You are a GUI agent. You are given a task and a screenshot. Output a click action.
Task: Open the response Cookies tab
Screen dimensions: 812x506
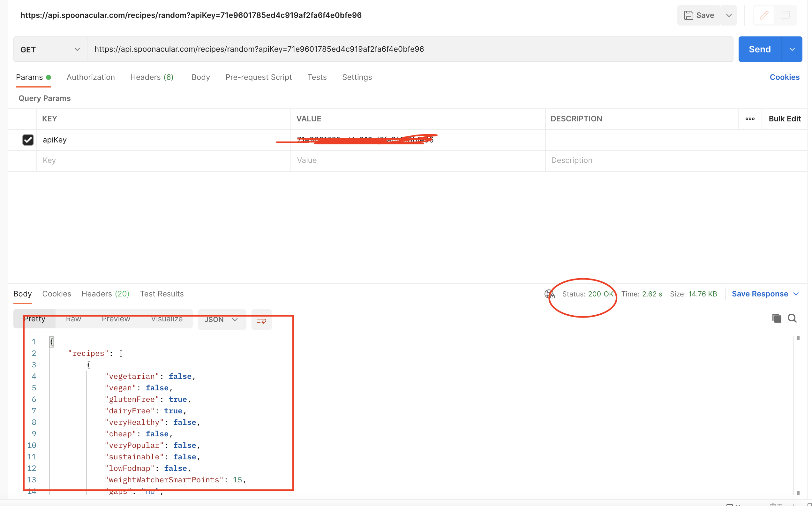coord(56,294)
